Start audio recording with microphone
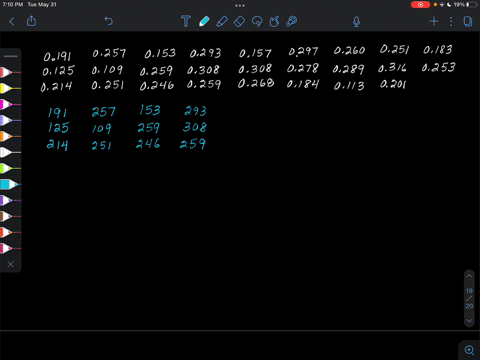 coord(356,22)
